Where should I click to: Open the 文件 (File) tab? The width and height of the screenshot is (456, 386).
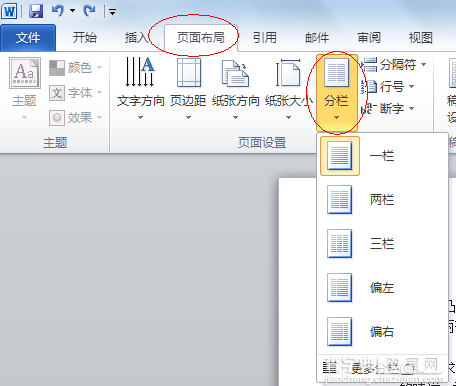[x=28, y=38]
